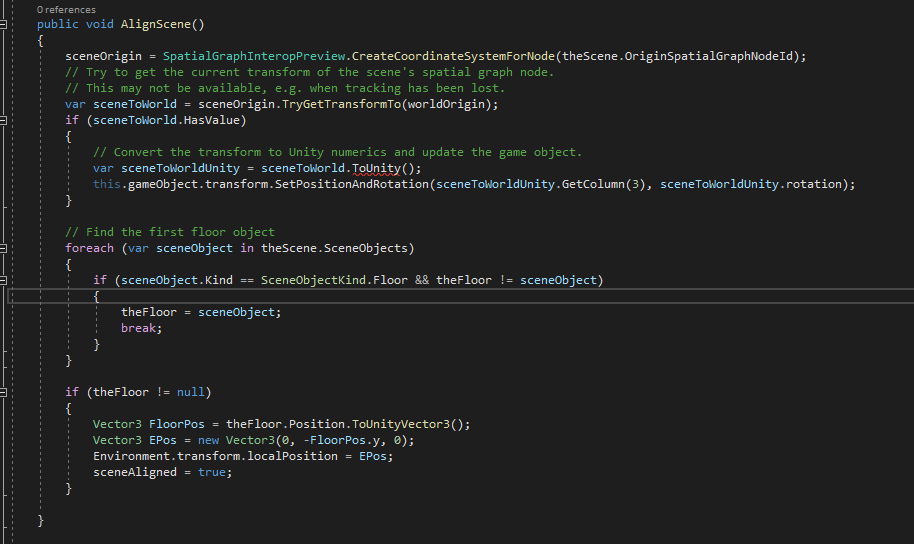The image size is (914, 544).
Task: Select the SpatialGraphInteropPreview class name
Action: [x=254, y=57]
